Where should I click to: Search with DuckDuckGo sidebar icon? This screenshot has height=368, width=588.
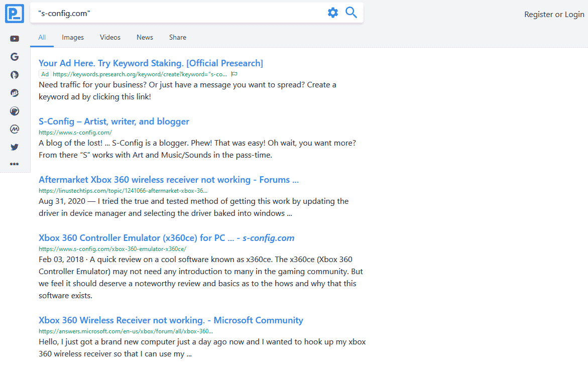pos(15,75)
